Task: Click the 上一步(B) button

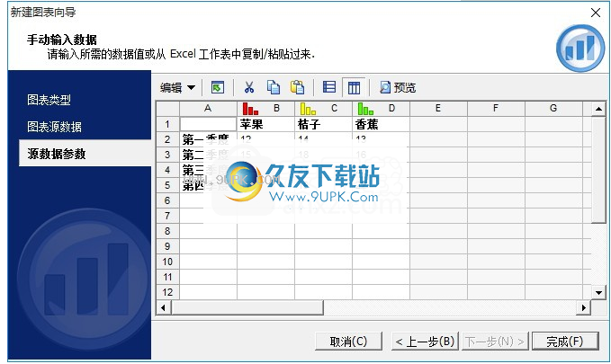Action: [x=425, y=342]
